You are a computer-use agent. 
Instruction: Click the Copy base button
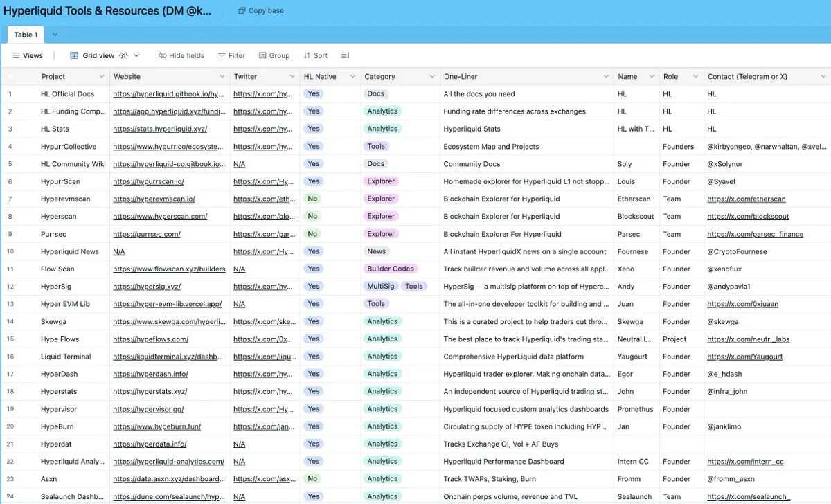tap(260, 11)
